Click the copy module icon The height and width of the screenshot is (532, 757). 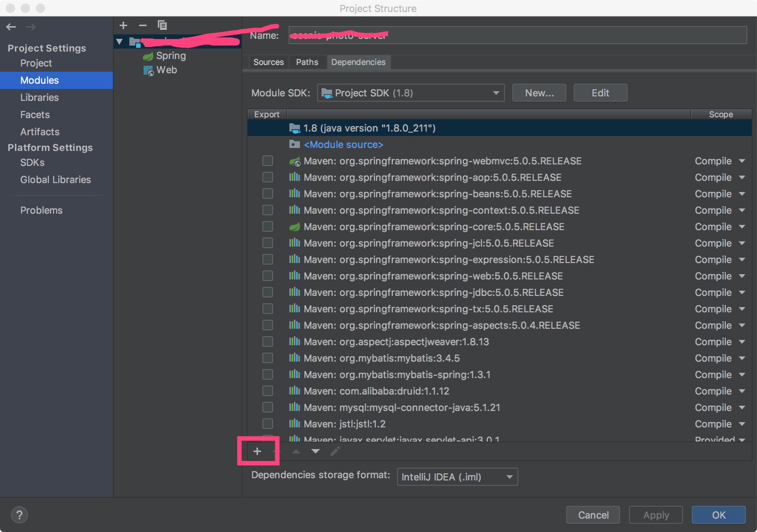tap(162, 25)
